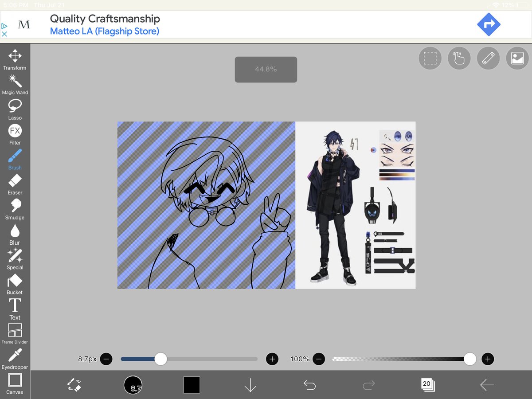The image size is (532, 399).
Task: Tap the 44.8% zoom indicator
Action: pos(266,69)
